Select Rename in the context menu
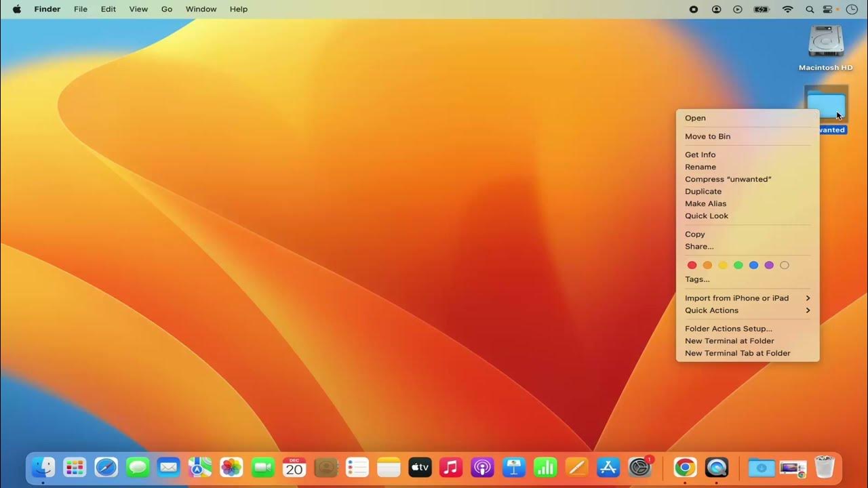 pyautogui.click(x=747, y=167)
